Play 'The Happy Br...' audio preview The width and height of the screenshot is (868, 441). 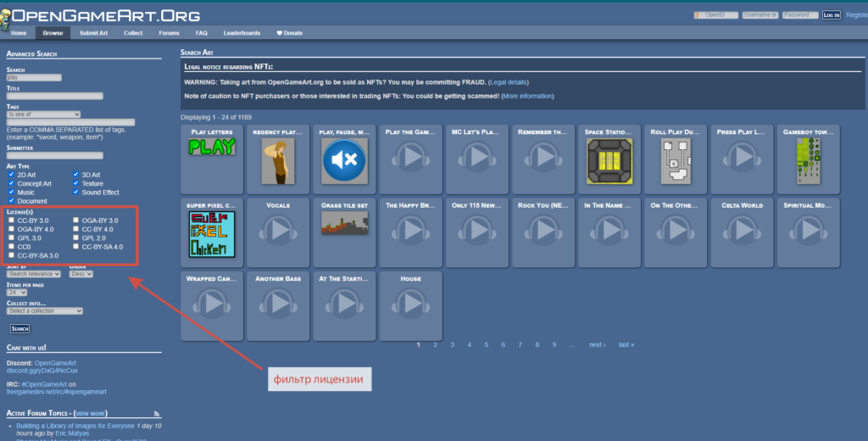(411, 230)
